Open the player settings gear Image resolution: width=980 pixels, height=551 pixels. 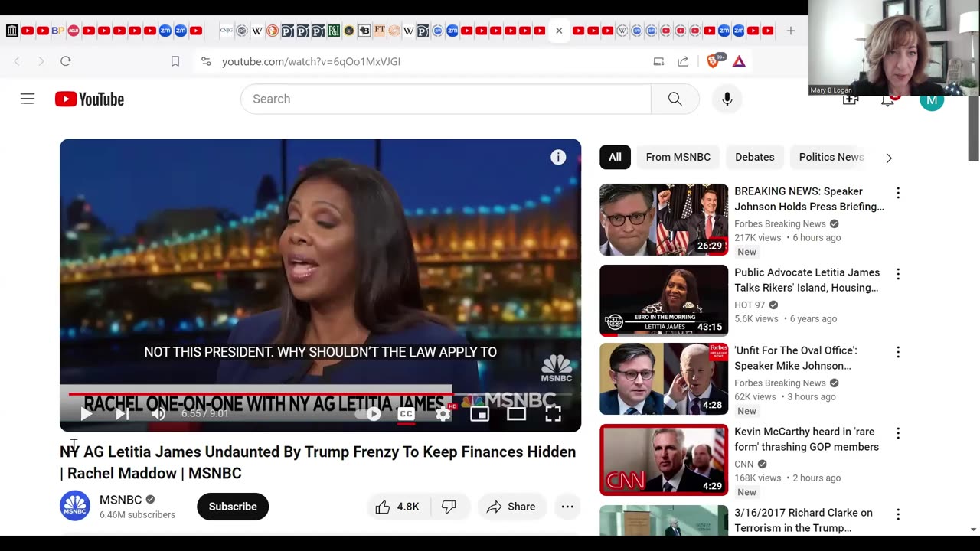pos(443,414)
